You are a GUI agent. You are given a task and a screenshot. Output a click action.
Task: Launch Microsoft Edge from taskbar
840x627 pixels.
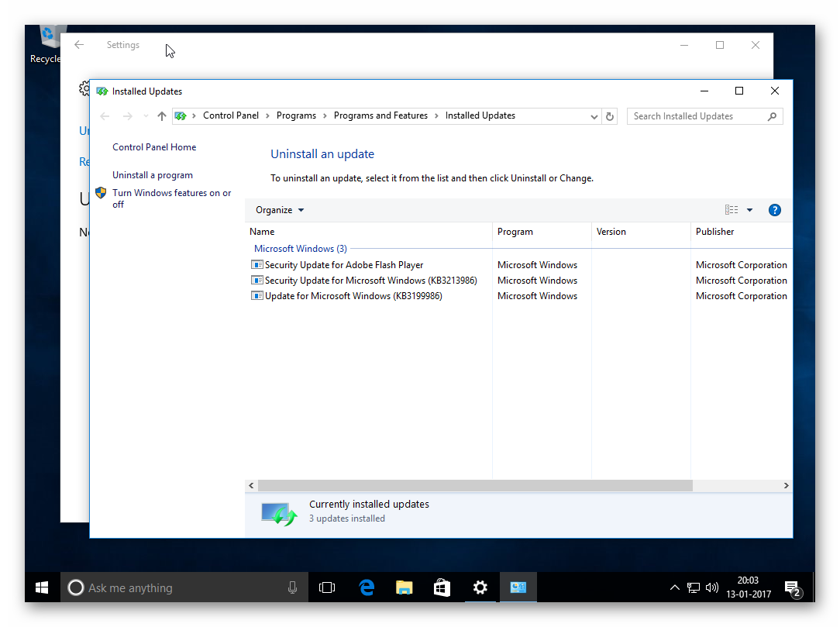(367, 588)
